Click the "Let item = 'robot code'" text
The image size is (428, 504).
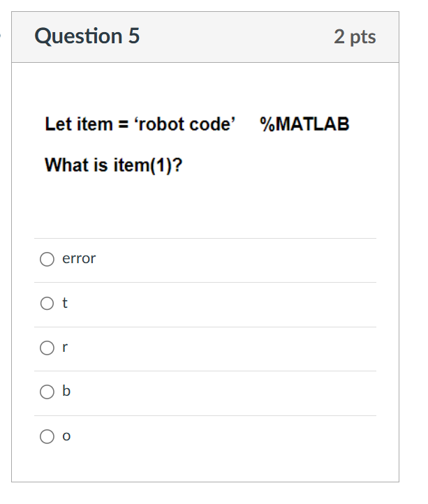click(x=140, y=124)
